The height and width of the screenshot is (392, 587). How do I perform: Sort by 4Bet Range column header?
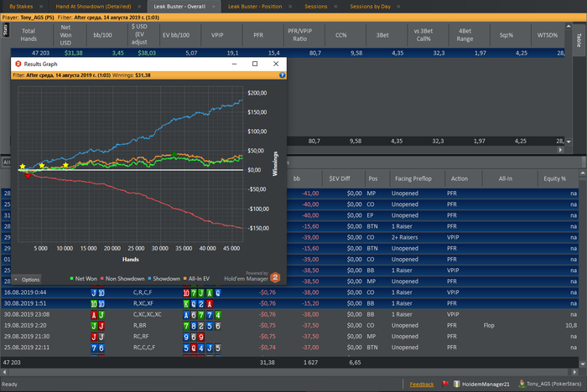(x=465, y=35)
